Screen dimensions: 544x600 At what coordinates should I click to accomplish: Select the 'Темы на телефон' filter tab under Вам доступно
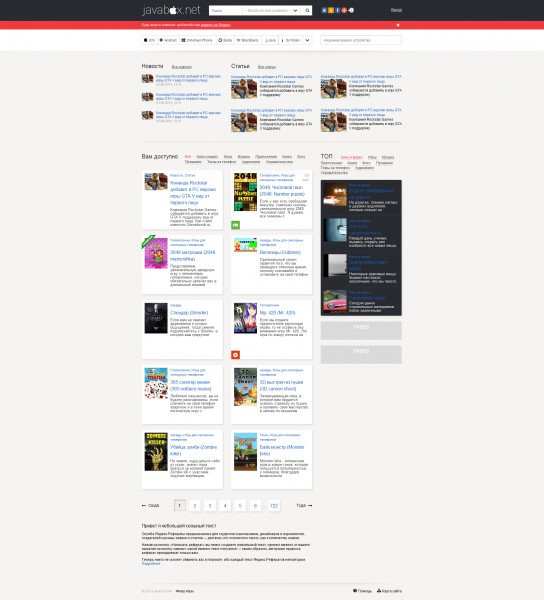click(x=222, y=162)
